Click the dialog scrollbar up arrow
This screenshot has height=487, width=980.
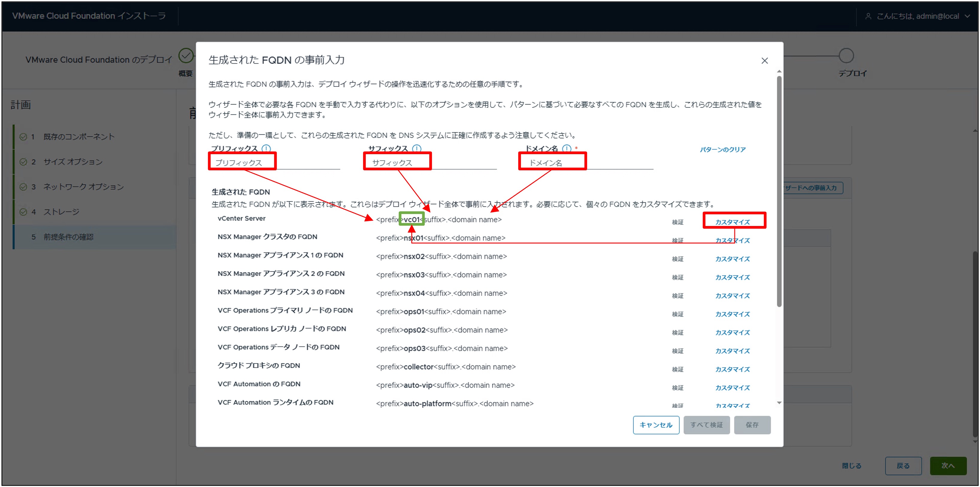[779, 71]
